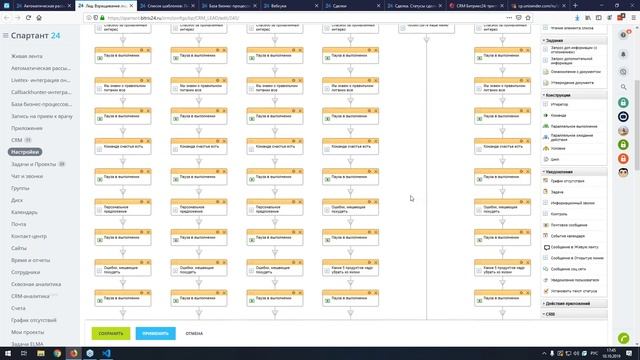Image resolution: width=640 pixels, height=360 pixels.
Task: Switch to Автоматическая рассылка browser tab
Action: (43, 6)
